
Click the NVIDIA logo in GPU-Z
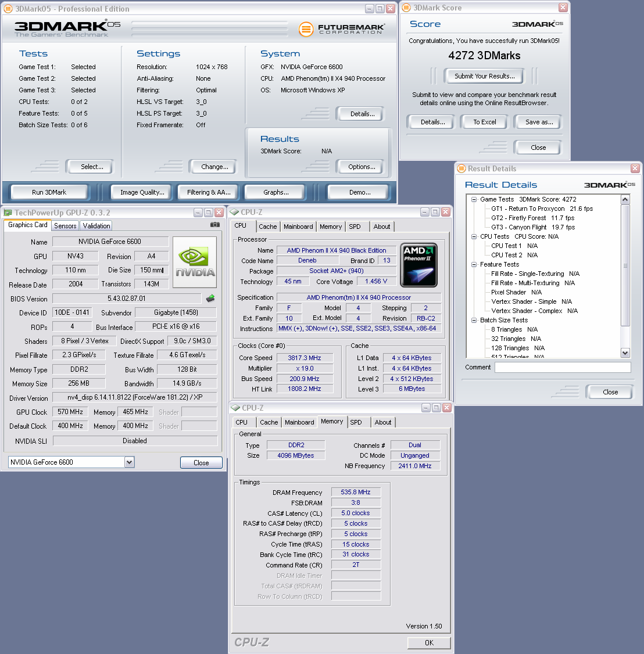195,263
